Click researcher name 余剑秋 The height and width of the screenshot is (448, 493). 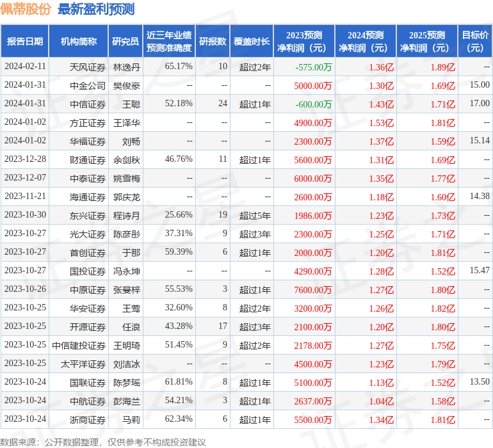coord(126,160)
